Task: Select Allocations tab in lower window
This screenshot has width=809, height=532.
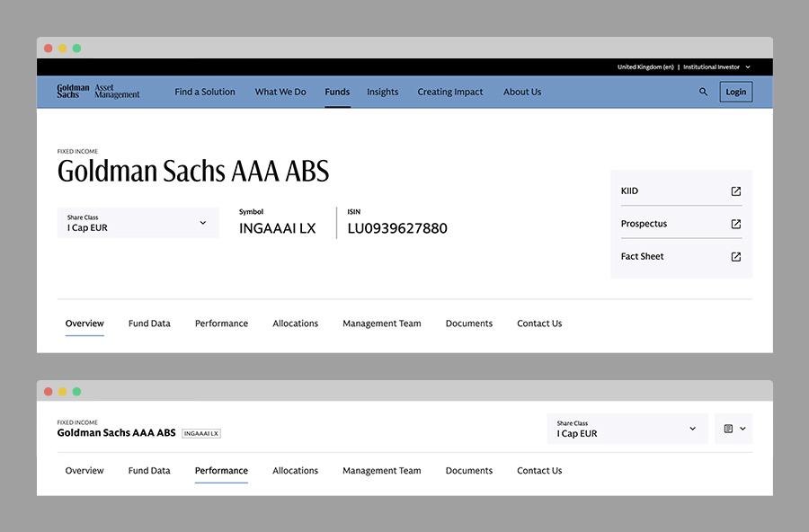Action: click(x=295, y=471)
